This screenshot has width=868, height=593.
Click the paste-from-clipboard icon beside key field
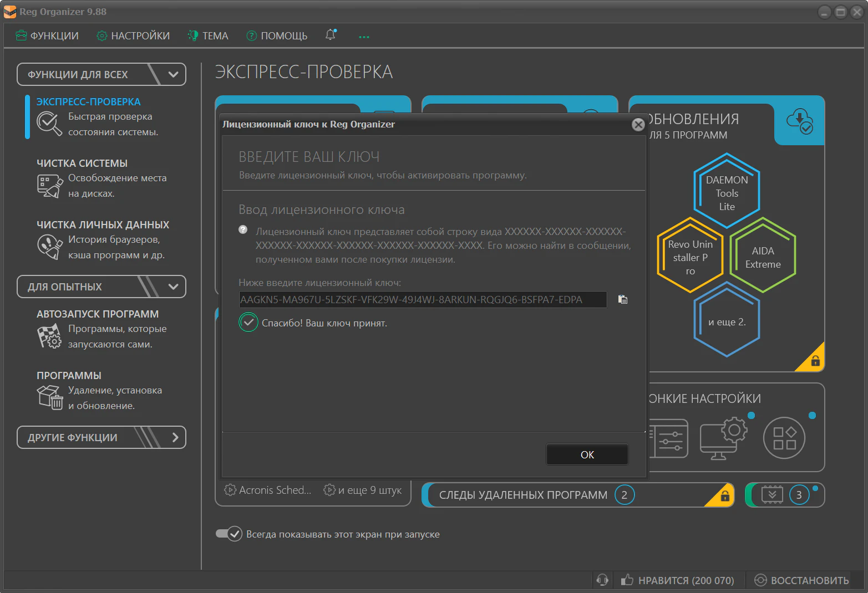pos(623,300)
